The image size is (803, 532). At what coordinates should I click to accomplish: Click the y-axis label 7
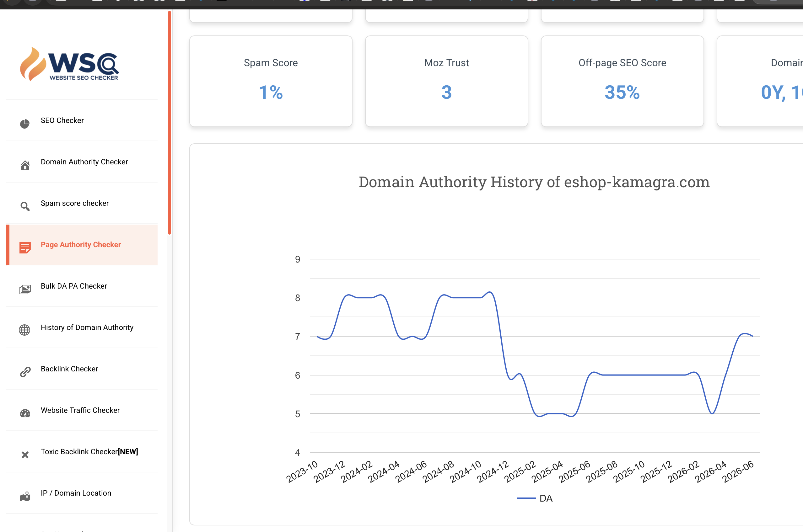(297, 337)
